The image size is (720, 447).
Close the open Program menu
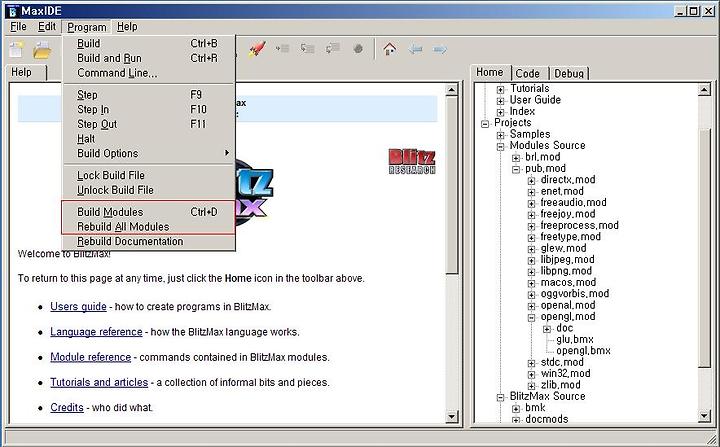(x=87, y=27)
